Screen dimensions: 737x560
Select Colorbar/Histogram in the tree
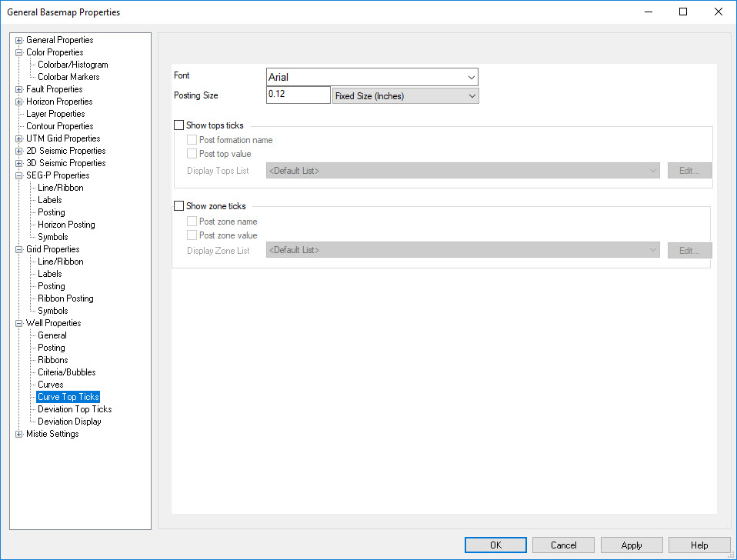point(72,65)
